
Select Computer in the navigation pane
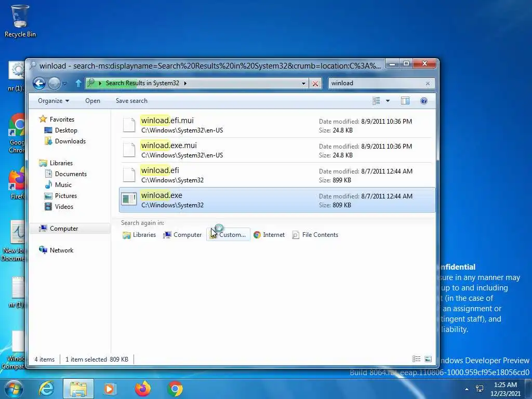(64, 229)
